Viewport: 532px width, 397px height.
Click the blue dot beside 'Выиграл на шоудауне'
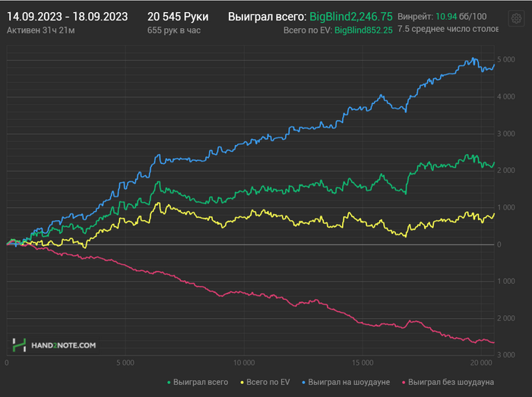tap(304, 383)
